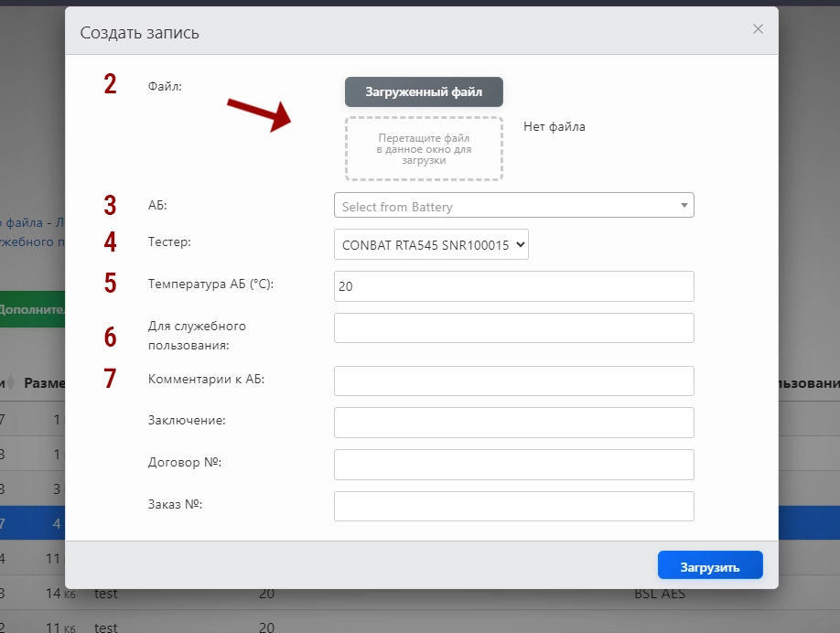Click the Тестер field label
Screen dimensions: 840x633
(x=170, y=242)
